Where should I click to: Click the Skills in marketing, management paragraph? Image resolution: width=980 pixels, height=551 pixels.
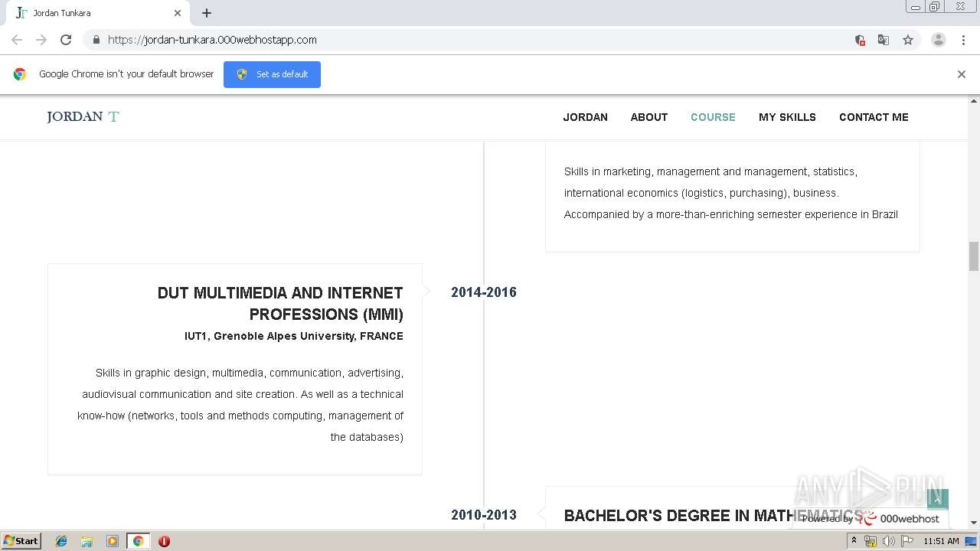731,193
